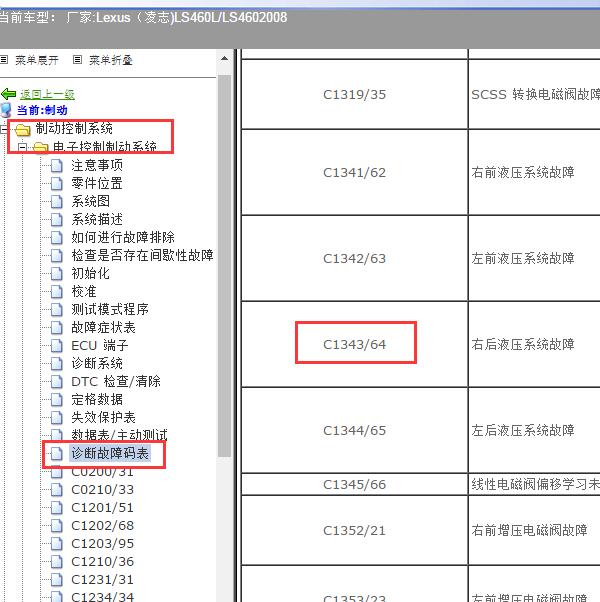Click the C1344/65 code cell

tap(354, 430)
